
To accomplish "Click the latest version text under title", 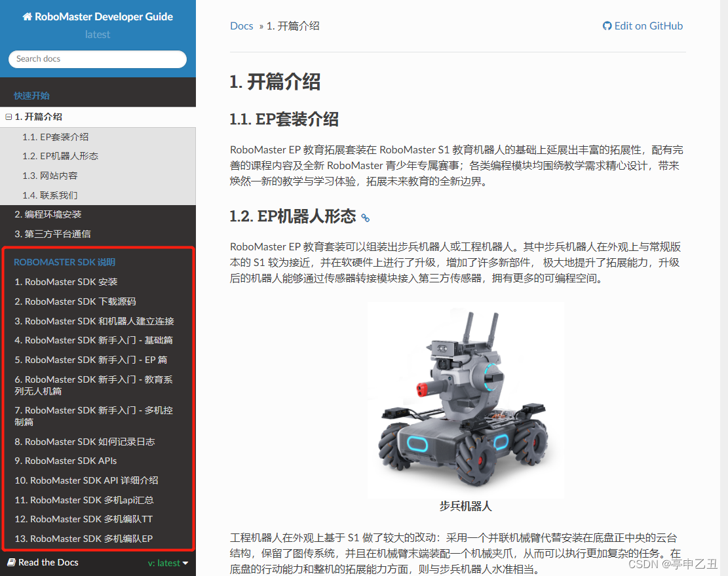I will (98, 34).
